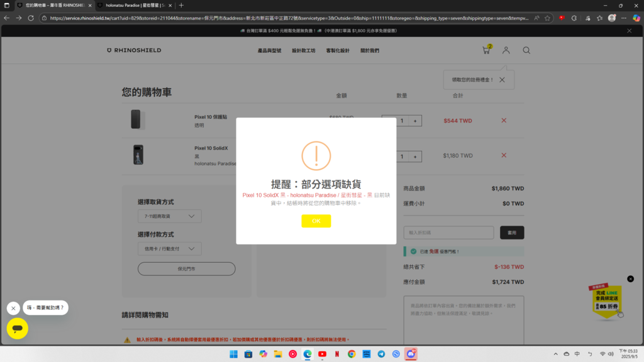This screenshot has height=362, width=644.
Task: Click the 嗨，需要幫助嗎？ chat message
Action: (45, 307)
